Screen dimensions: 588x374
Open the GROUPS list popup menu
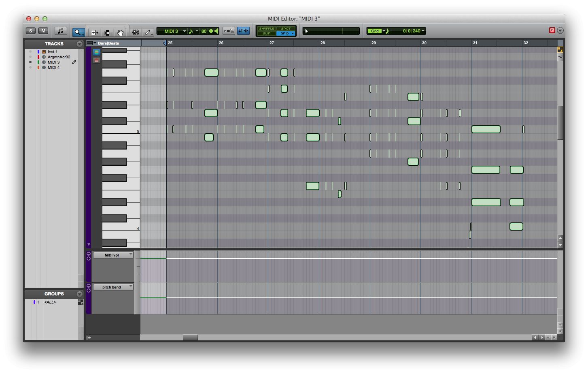[x=79, y=294]
